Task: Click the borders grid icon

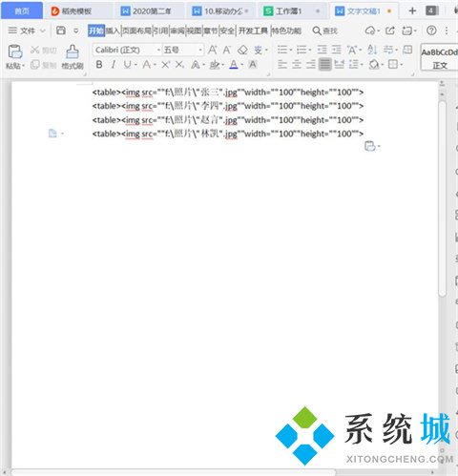Action: pos(393,65)
